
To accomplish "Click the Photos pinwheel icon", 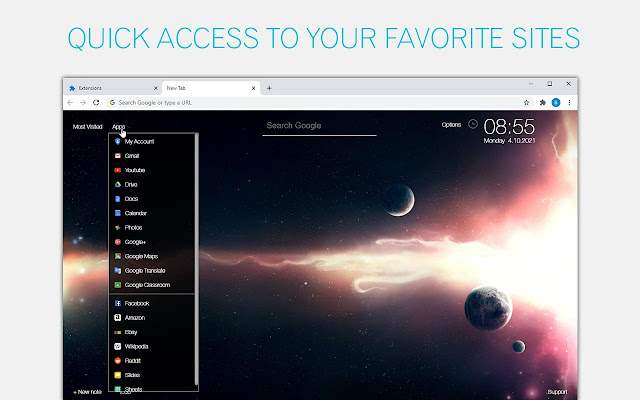I will pos(118,227).
